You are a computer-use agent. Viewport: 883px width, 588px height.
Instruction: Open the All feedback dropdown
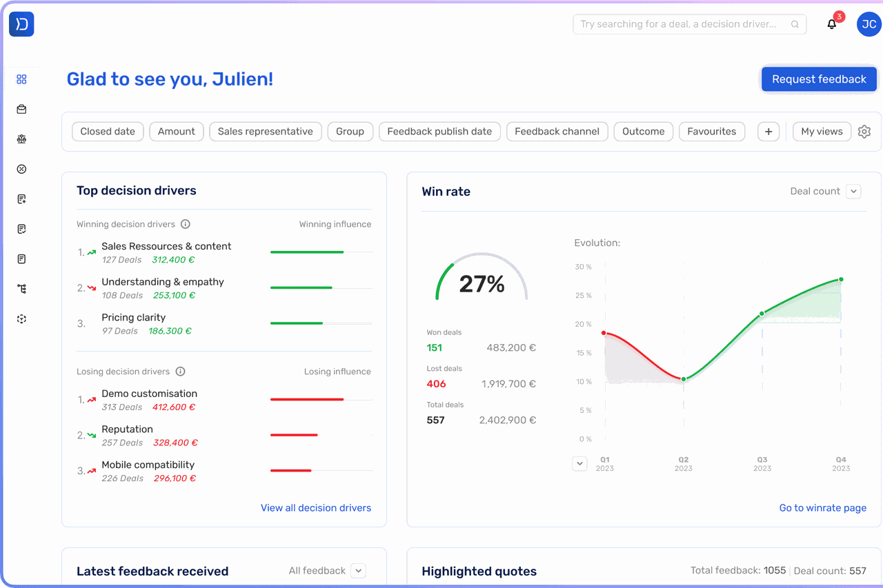coord(357,571)
